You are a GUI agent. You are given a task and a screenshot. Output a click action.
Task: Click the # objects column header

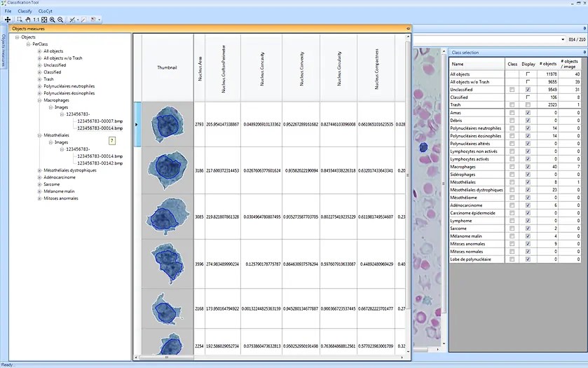point(548,64)
